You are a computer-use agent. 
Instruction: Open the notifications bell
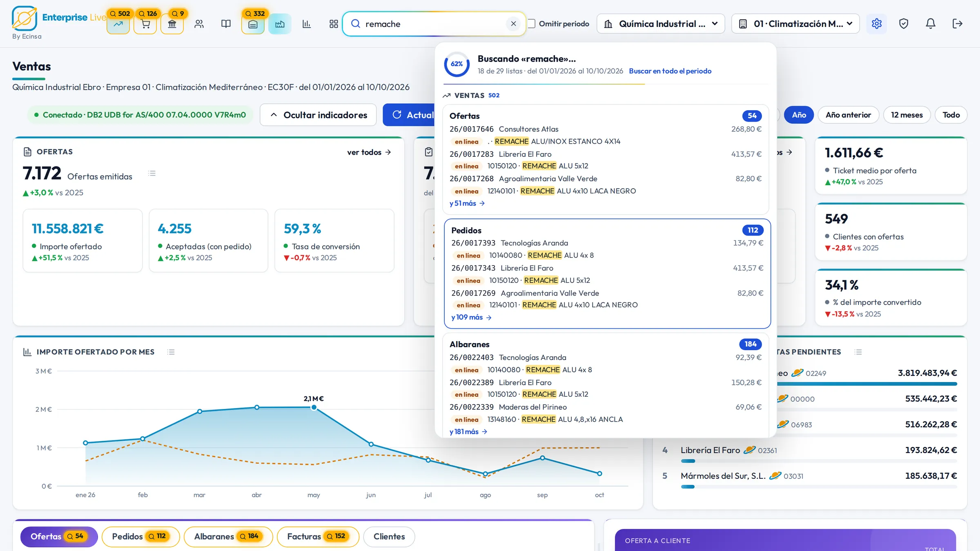[x=931, y=24]
